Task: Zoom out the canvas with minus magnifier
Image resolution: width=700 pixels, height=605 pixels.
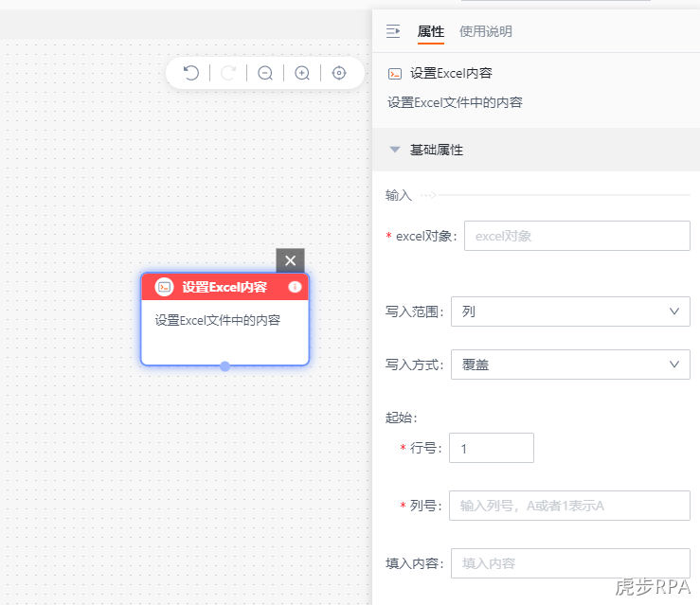Action: 265,73
